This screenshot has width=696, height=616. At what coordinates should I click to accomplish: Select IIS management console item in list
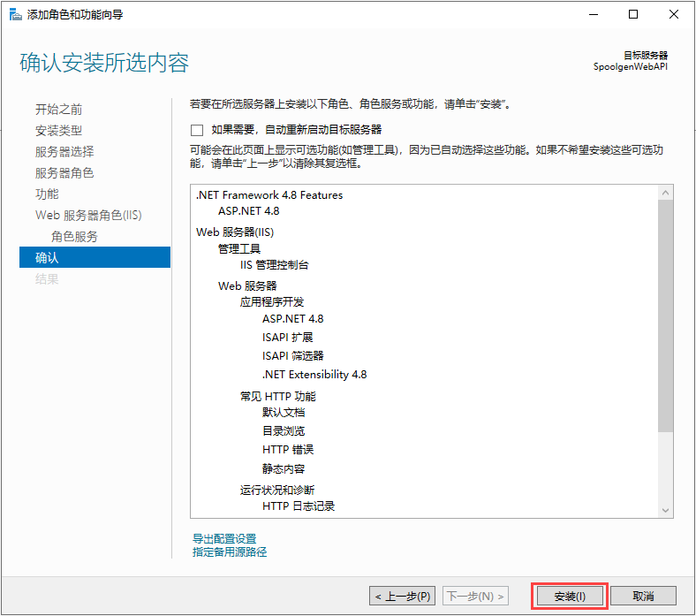coord(274,265)
